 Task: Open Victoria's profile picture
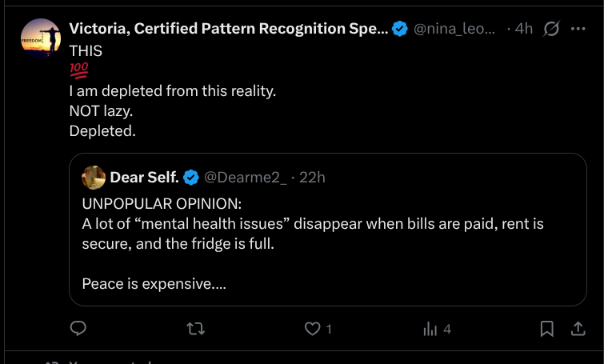(41, 38)
